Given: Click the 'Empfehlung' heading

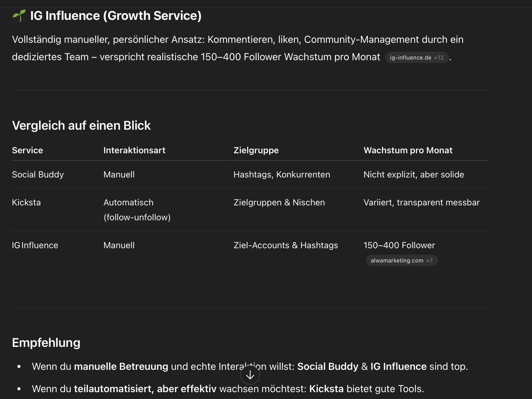Looking at the screenshot, I should 46,343.
